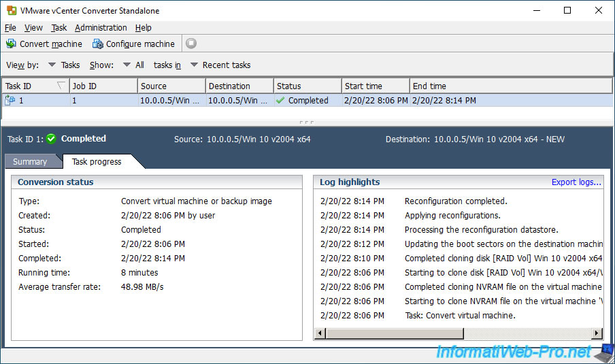Open the View menu
Viewport: 615px width, 364px height.
pos(33,27)
